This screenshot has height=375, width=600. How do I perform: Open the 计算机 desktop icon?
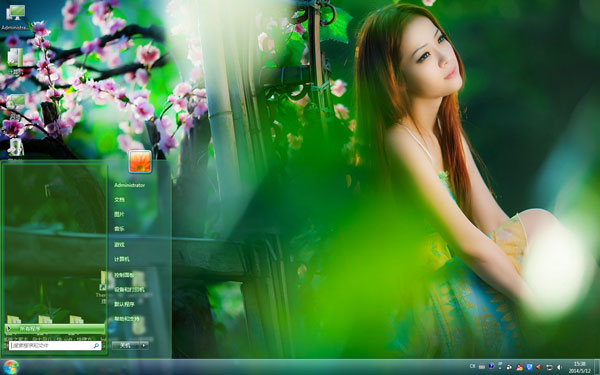(x=15, y=60)
